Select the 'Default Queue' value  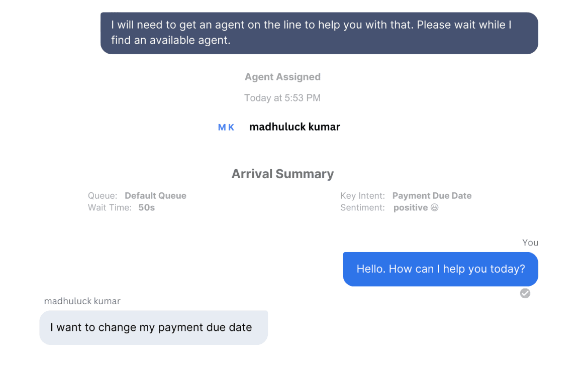pos(155,196)
